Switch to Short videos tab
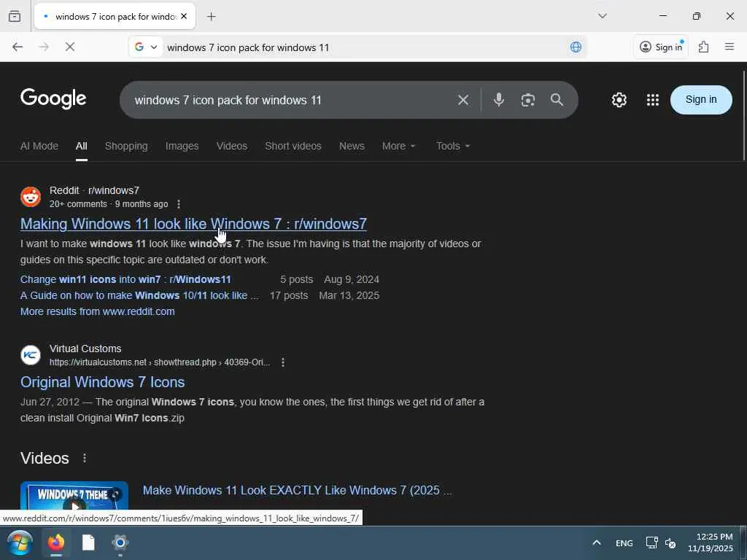 [x=293, y=146]
